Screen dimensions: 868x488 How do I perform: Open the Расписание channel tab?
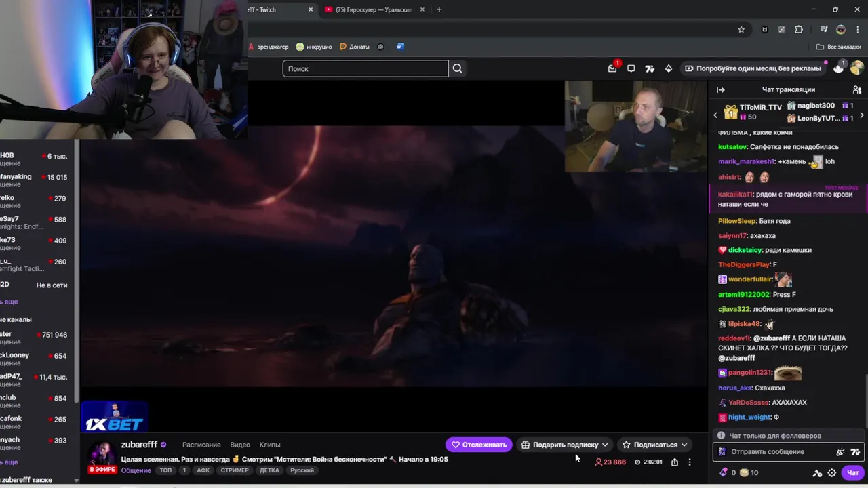click(x=201, y=445)
